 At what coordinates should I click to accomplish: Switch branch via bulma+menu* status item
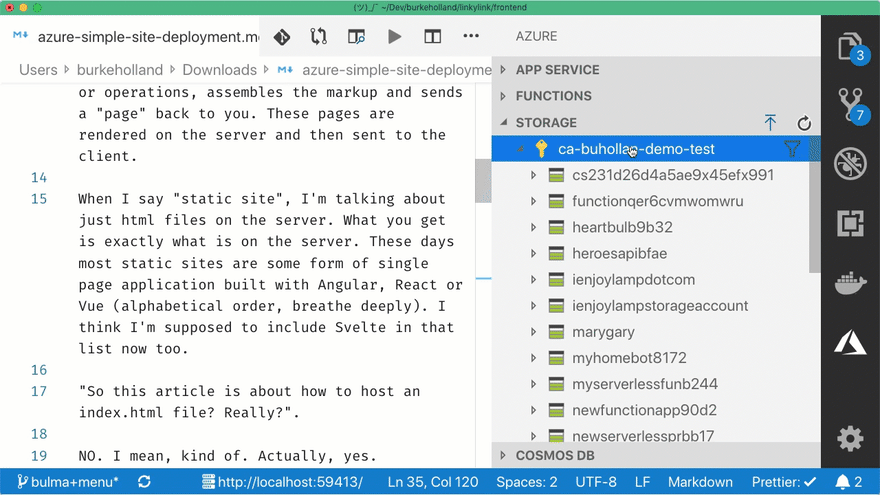(67, 482)
